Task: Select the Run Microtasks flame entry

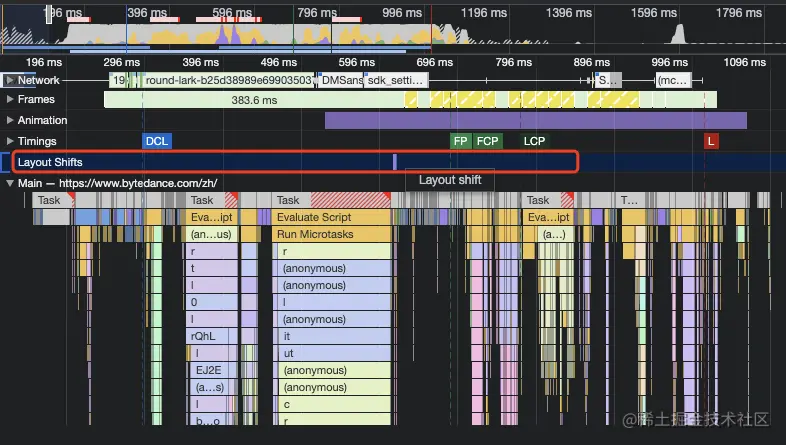Action: (x=331, y=234)
